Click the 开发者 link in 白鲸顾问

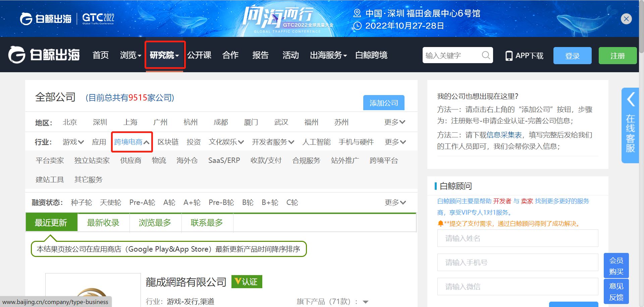pyautogui.click(x=502, y=201)
